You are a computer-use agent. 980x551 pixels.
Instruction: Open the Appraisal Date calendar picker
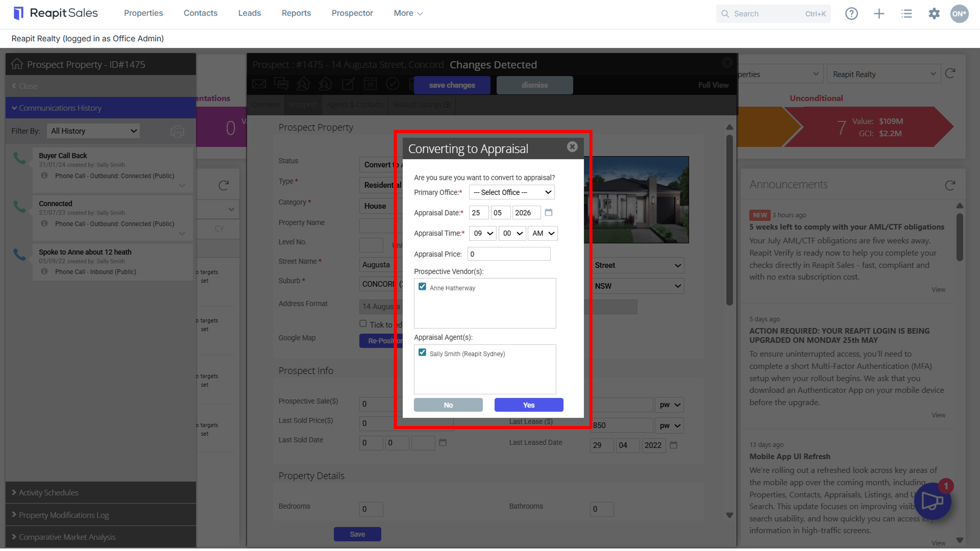click(548, 212)
